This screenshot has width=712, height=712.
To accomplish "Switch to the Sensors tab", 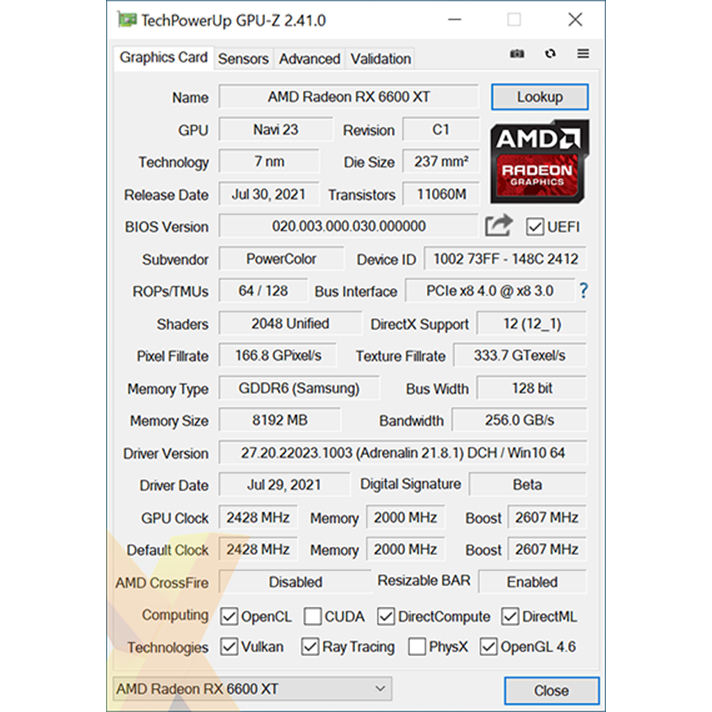I will [x=243, y=59].
